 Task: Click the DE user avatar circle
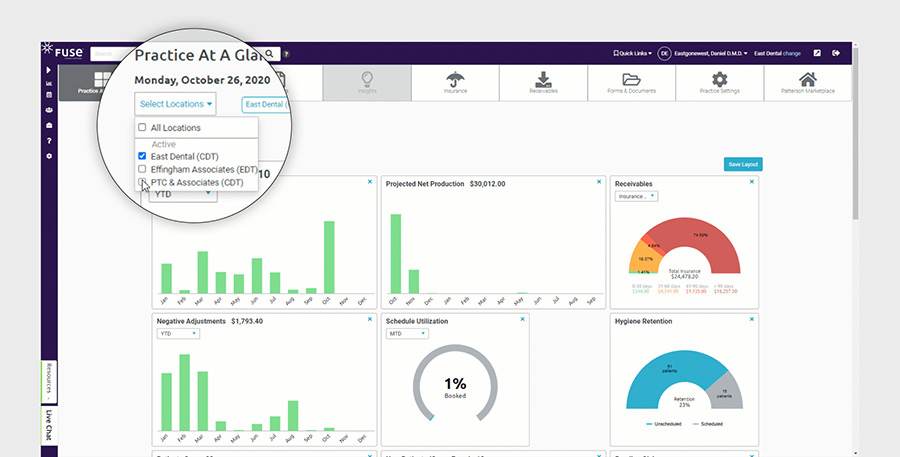[664, 53]
